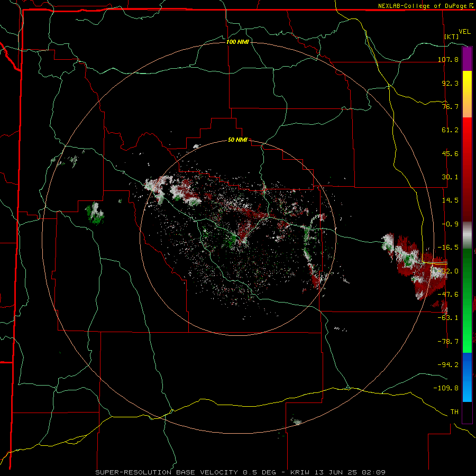The image size is (476, 476).
Task: Click the 45.6 velocity scale value
Action: (450, 153)
